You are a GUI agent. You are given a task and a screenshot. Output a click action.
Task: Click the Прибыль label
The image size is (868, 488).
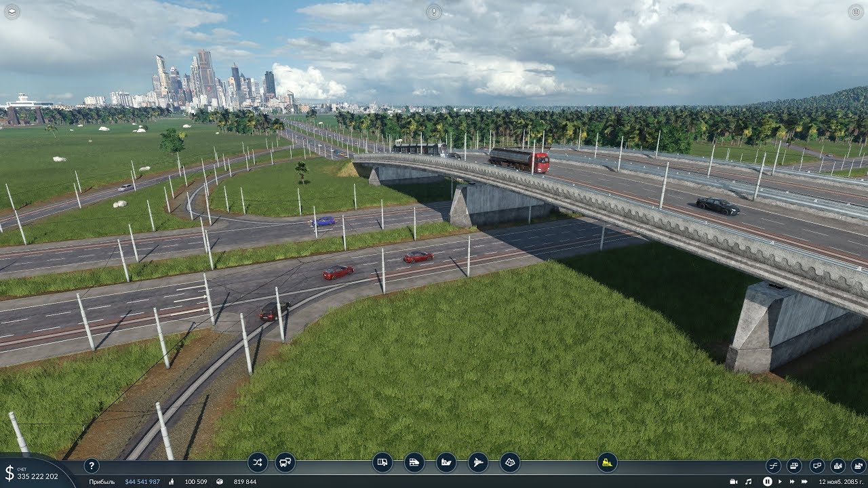pyautogui.click(x=102, y=482)
